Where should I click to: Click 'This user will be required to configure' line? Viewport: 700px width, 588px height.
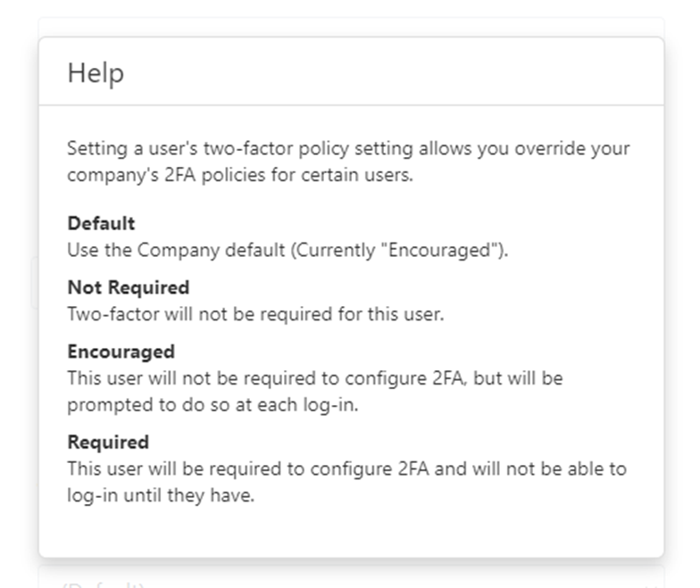coord(346,469)
